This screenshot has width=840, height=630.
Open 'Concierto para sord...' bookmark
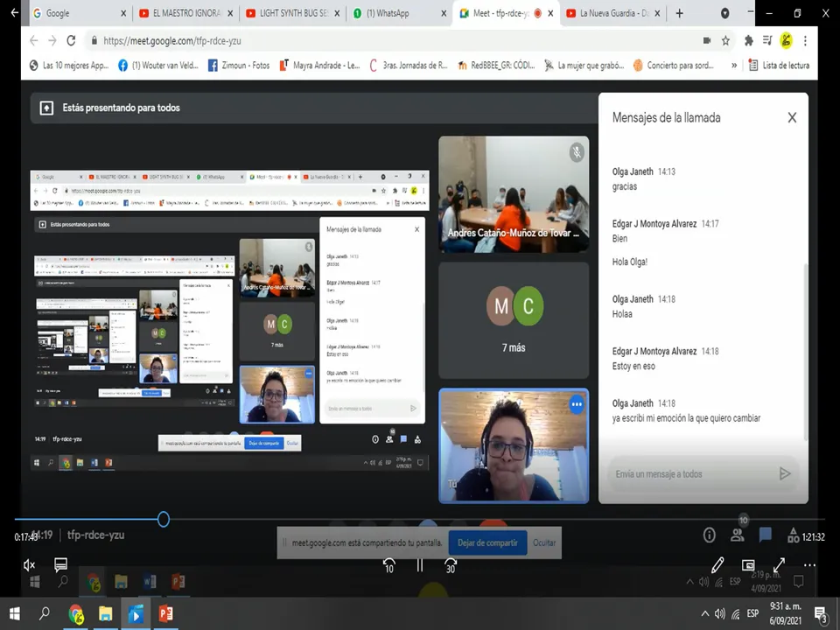click(x=674, y=66)
